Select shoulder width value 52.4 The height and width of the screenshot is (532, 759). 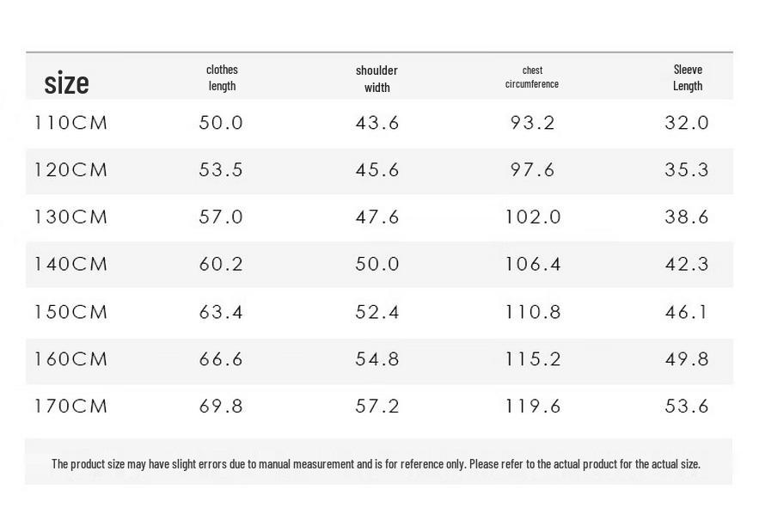[377, 312]
